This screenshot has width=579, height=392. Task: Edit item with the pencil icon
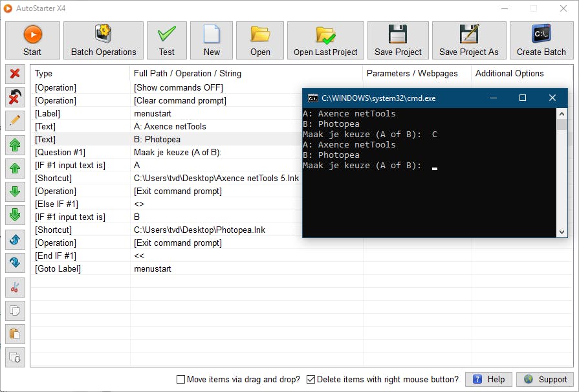(15, 120)
